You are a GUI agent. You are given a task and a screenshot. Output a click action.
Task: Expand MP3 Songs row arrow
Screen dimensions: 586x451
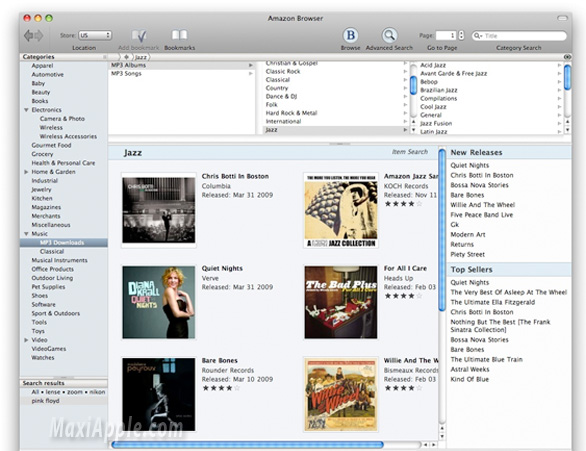click(251, 74)
